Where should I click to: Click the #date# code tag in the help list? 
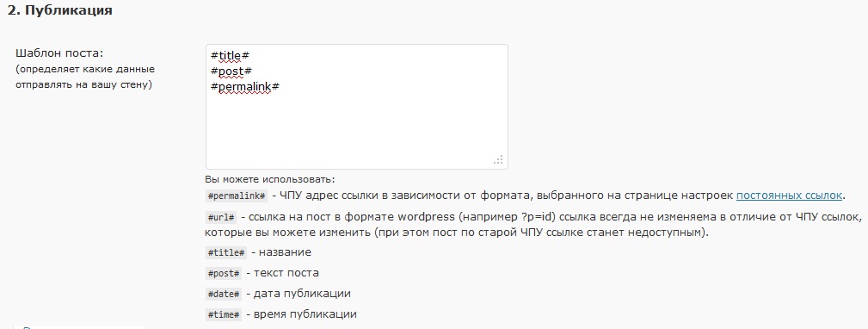(x=224, y=294)
